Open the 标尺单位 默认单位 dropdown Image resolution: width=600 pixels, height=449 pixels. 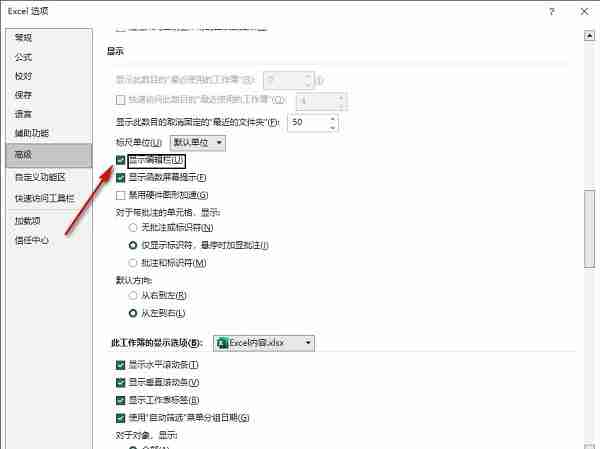click(197, 143)
